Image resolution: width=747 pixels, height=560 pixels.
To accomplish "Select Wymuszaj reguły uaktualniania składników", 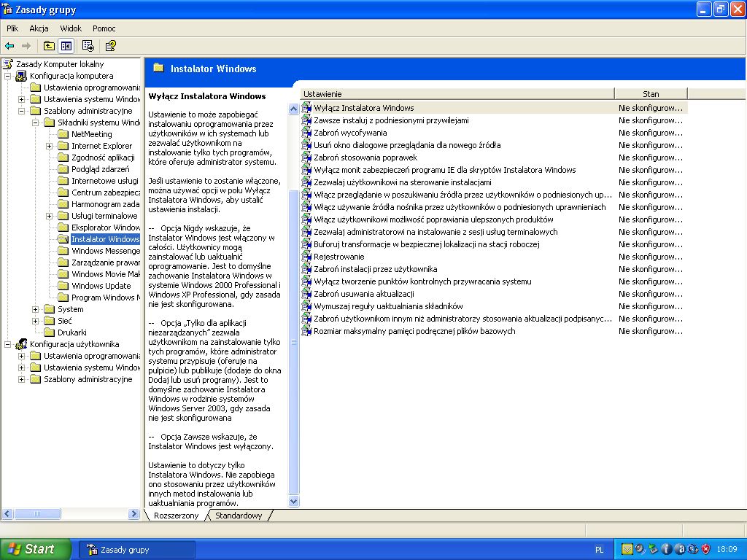I will click(x=388, y=306).
